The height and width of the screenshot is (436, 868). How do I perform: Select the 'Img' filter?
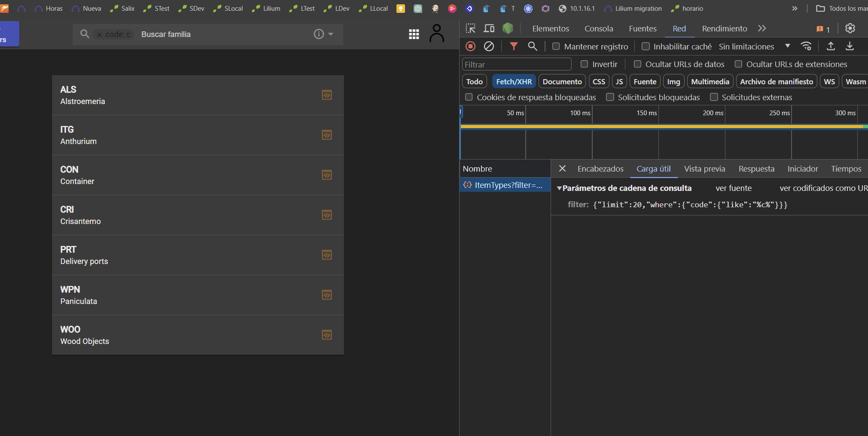click(x=673, y=81)
